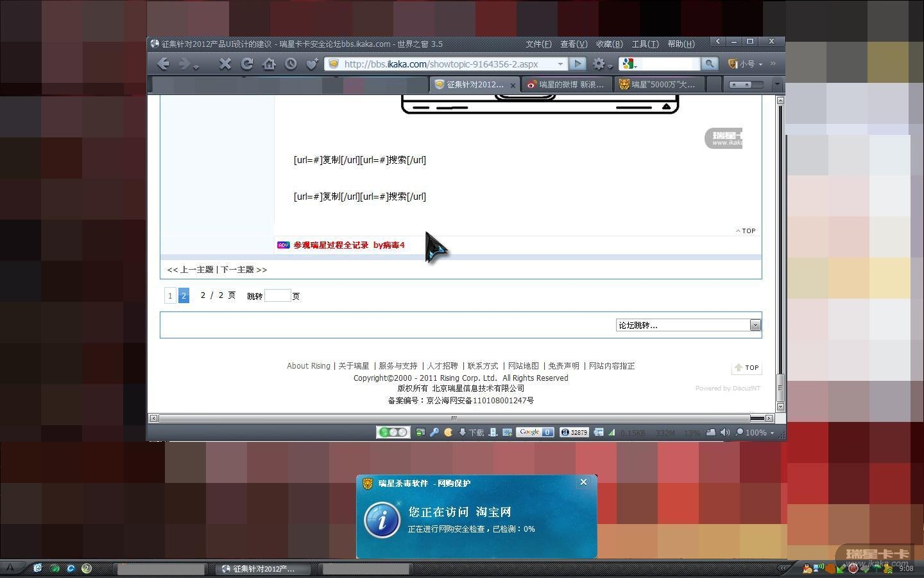Open the 免责声明 footer link
The height and width of the screenshot is (578, 924).
[563, 365]
